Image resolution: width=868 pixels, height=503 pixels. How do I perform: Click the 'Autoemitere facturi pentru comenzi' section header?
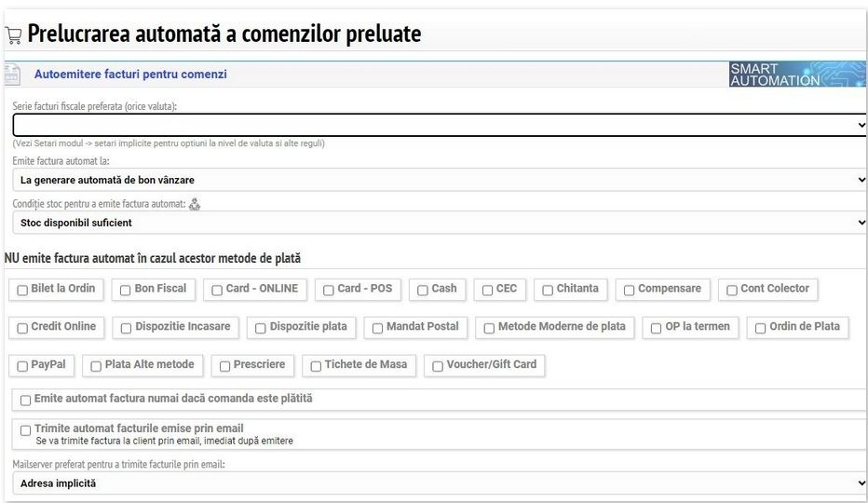point(130,75)
